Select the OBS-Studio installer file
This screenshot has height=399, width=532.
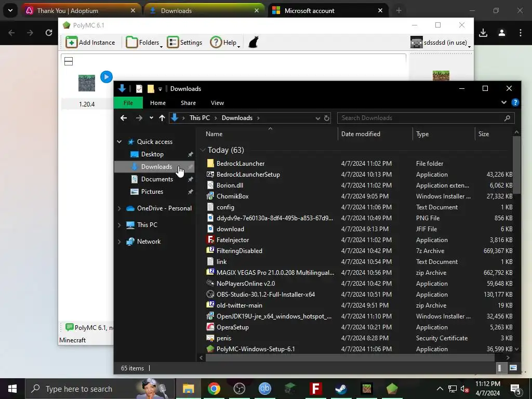coord(265,295)
